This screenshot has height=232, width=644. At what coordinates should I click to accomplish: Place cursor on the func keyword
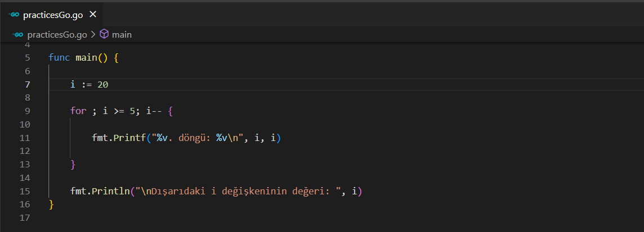59,58
